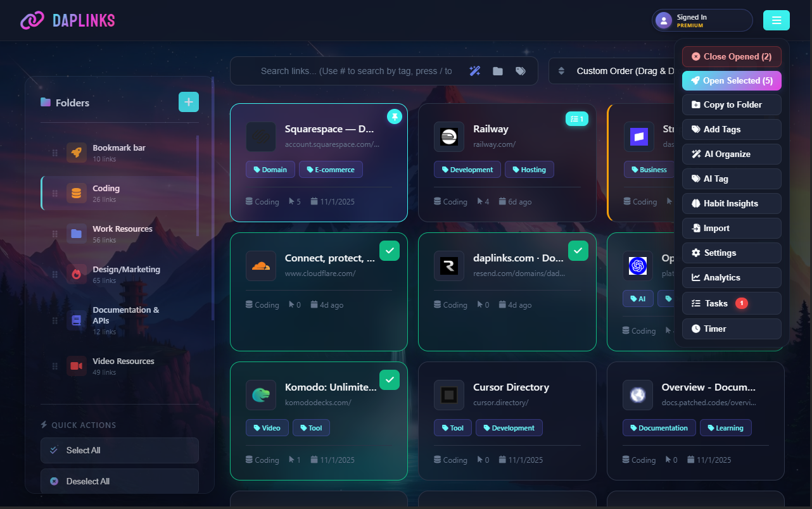Click the pin icon on Squarespace card

(x=395, y=116)
